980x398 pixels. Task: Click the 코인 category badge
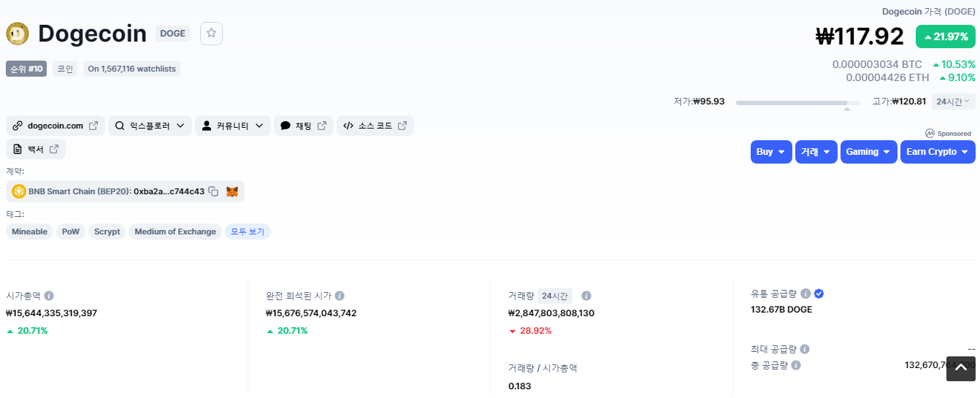[x=65, y=69]
